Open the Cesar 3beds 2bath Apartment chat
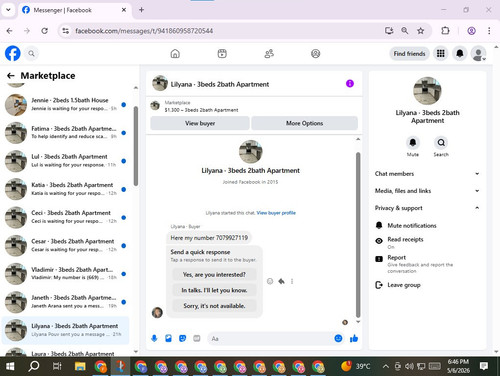Image resolution: width=500 pixels, height=376 pixels. point(65,245)
